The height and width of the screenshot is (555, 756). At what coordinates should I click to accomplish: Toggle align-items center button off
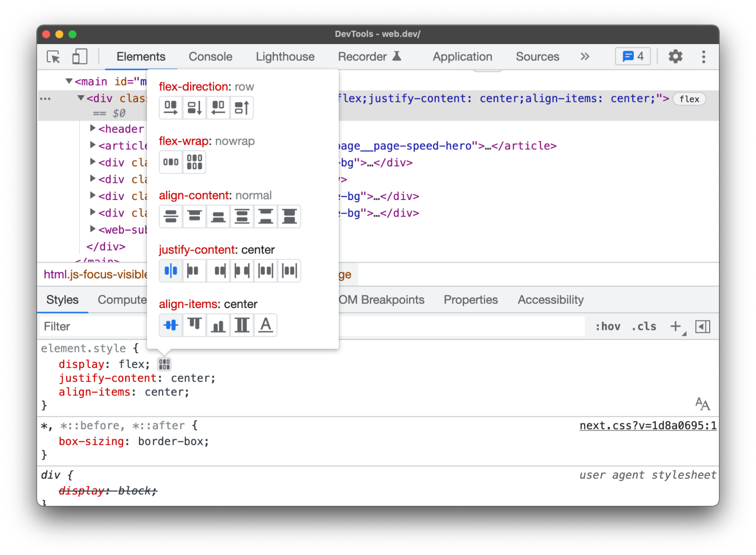click(x=171, y=325)
